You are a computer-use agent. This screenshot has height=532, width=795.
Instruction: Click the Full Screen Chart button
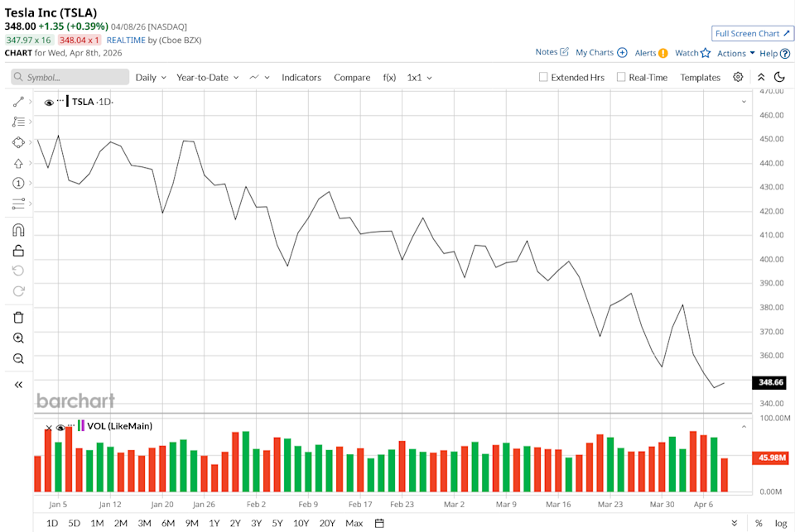click(x=752, y=33)
